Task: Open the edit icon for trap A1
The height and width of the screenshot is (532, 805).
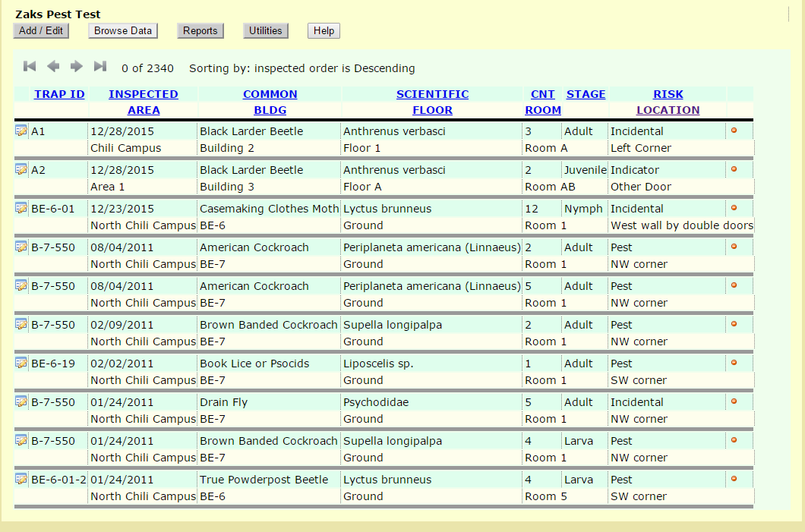Action: (21, 131)
